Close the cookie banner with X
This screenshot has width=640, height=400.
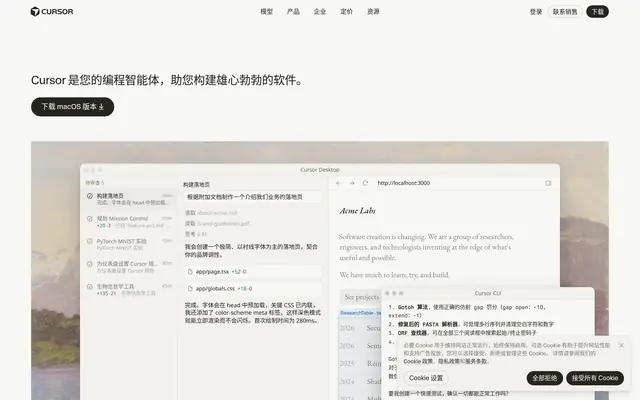621,345
